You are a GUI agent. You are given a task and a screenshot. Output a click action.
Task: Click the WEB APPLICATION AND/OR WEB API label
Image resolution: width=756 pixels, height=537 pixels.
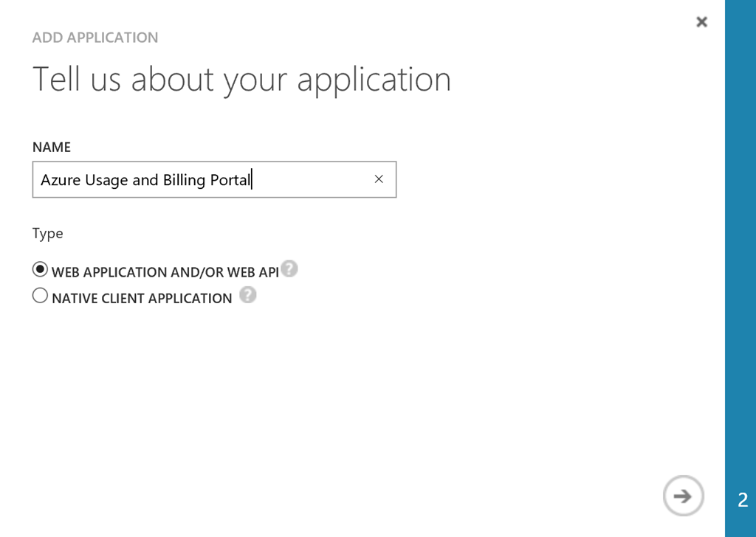(x=165, y=272)
